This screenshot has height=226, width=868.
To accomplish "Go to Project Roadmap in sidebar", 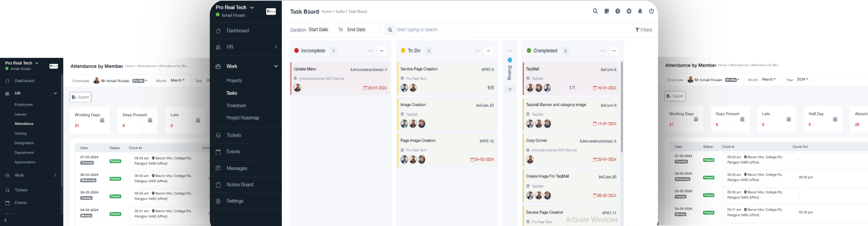I will coord(243,118).
